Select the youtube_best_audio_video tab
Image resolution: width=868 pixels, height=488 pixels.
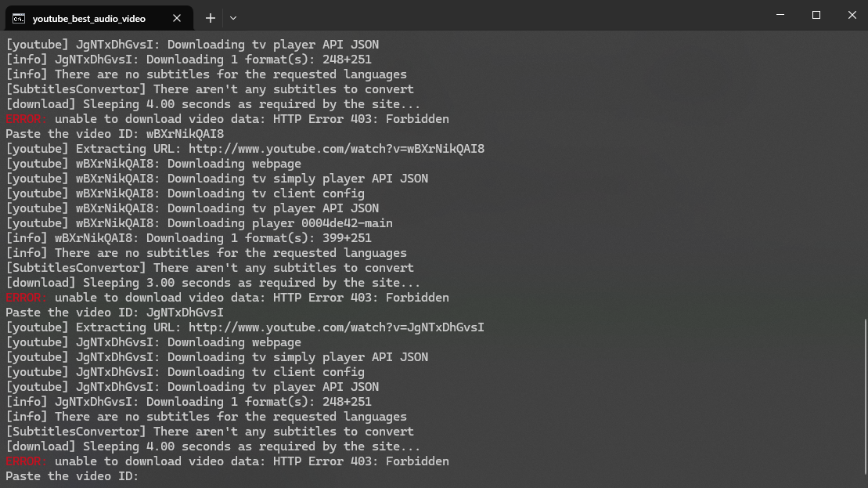point(88,18)
